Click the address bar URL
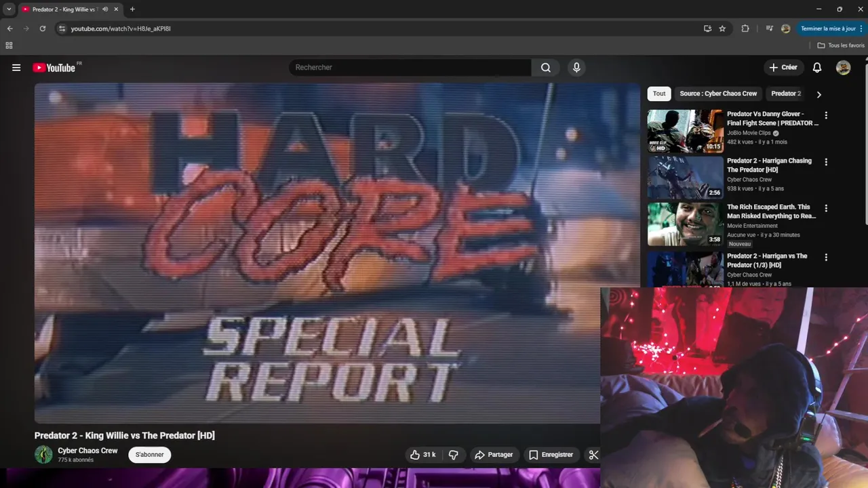 click(121, 28)
